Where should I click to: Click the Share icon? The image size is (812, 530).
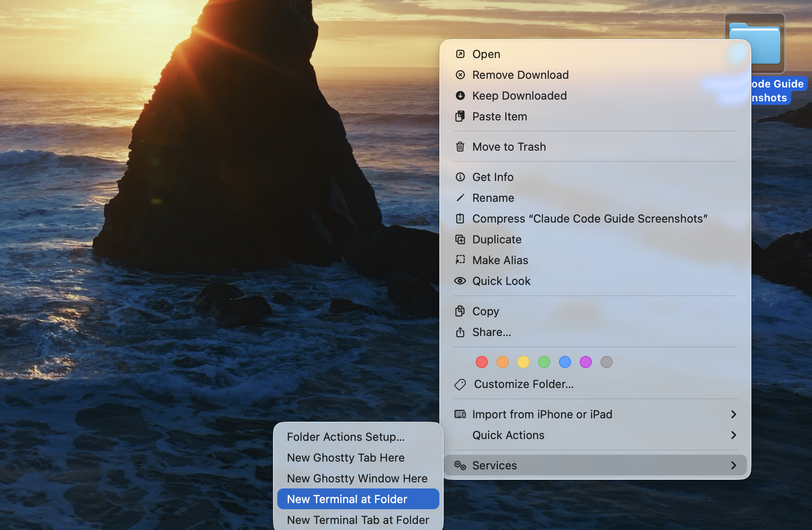460,332
